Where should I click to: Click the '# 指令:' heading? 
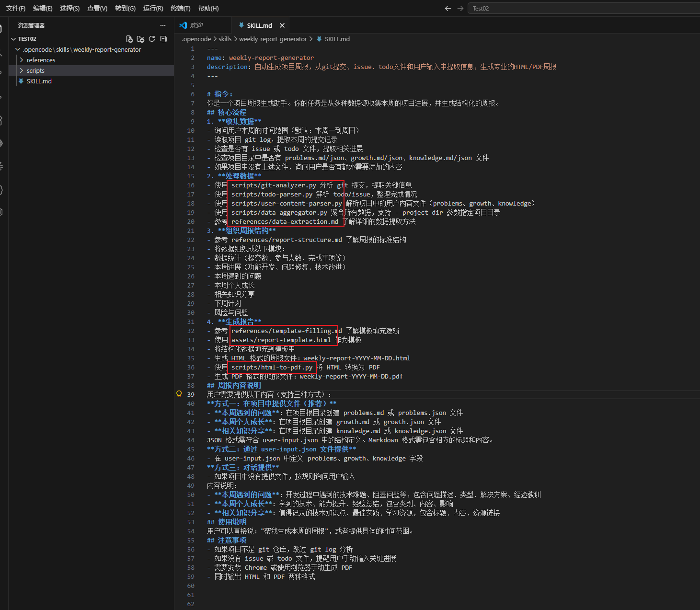tap(220, 94)
